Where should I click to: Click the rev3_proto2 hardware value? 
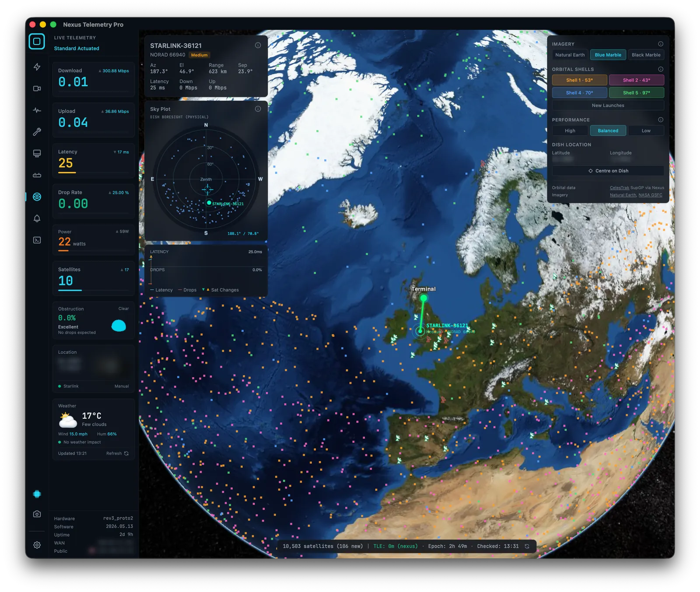tap(118, 518)
